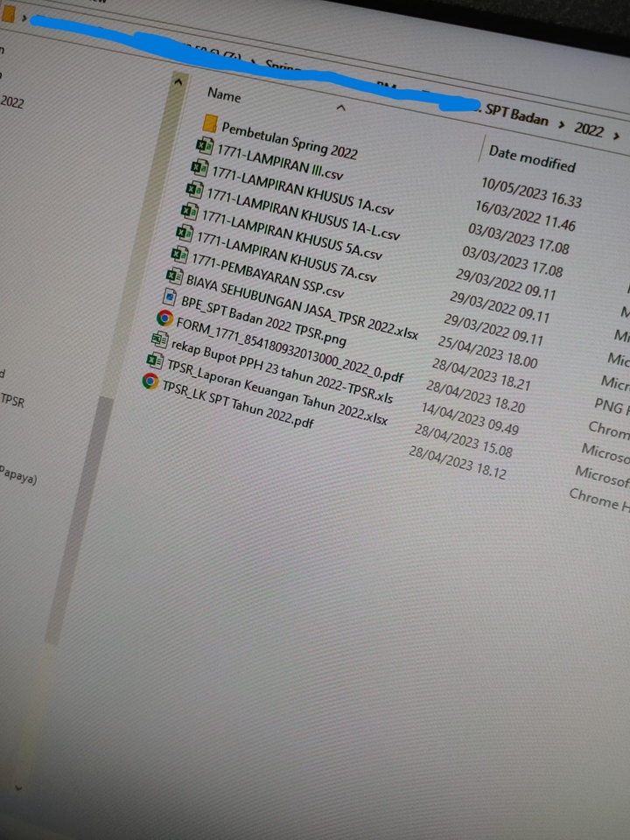Sort by the Name column header
The height and width of the screenshot is (840, 630).
224,94
